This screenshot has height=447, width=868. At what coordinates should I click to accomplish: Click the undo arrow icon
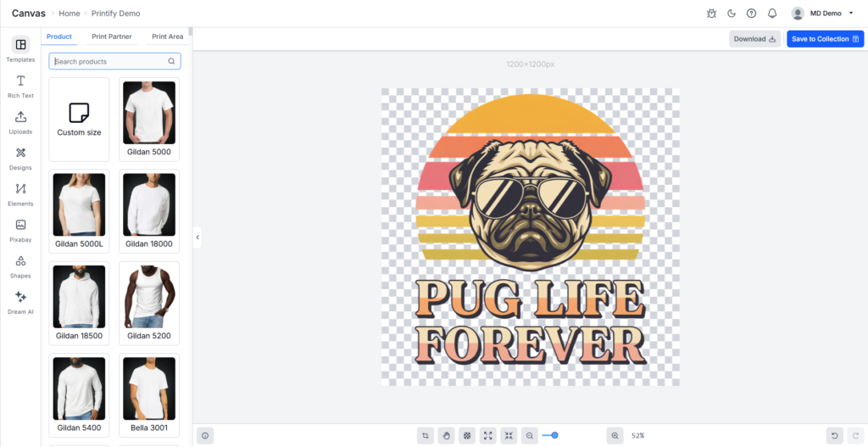(835, 435)
